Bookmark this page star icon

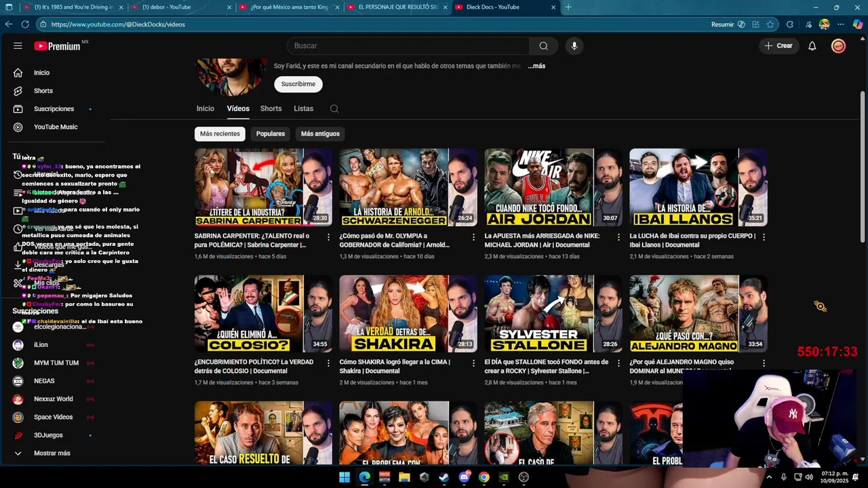click(770, 24)
